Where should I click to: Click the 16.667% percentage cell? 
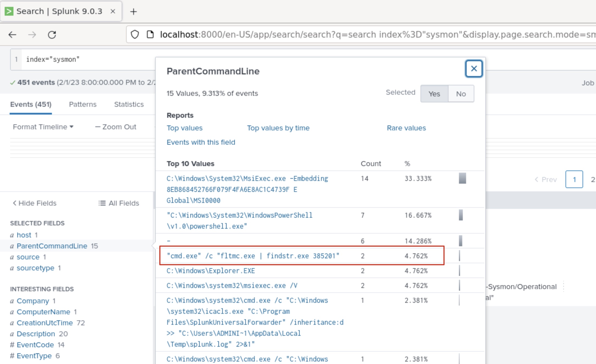pos(418,215)
